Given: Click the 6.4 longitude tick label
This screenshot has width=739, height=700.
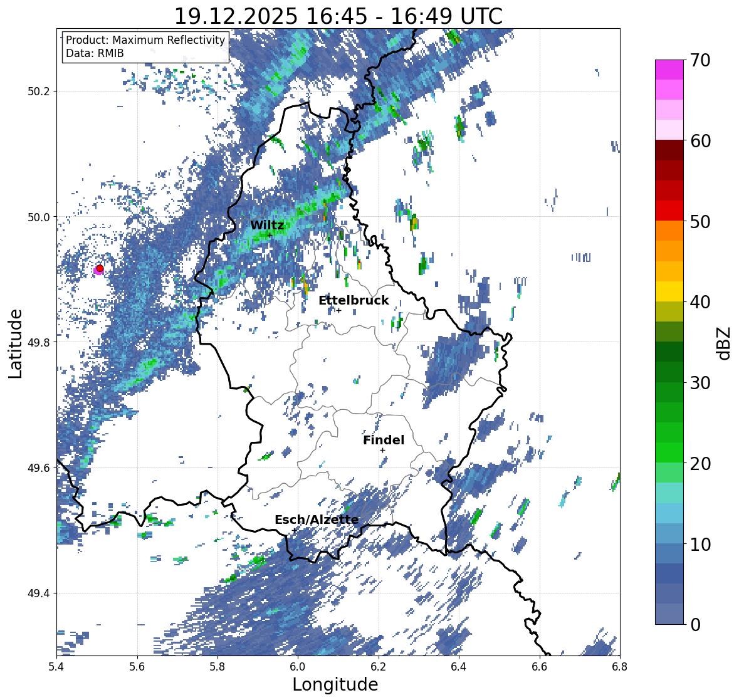Looking at the screenshot, I should (x=459, y=667).
